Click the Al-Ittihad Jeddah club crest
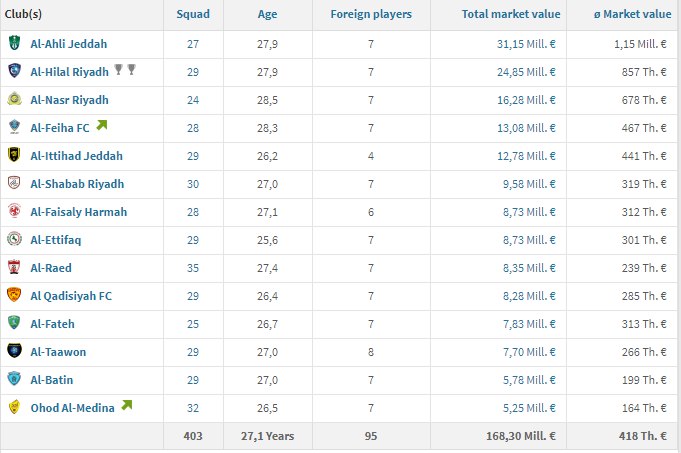The image size is (681, 453). tap(14, 155)
